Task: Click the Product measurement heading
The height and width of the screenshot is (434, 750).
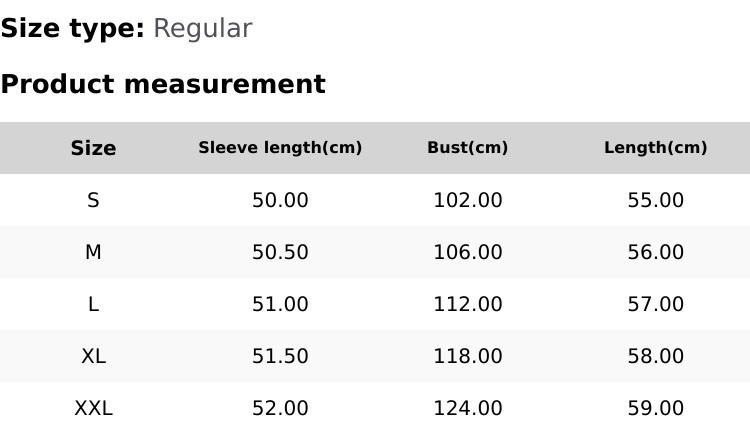Action: (x=163, y=84)
